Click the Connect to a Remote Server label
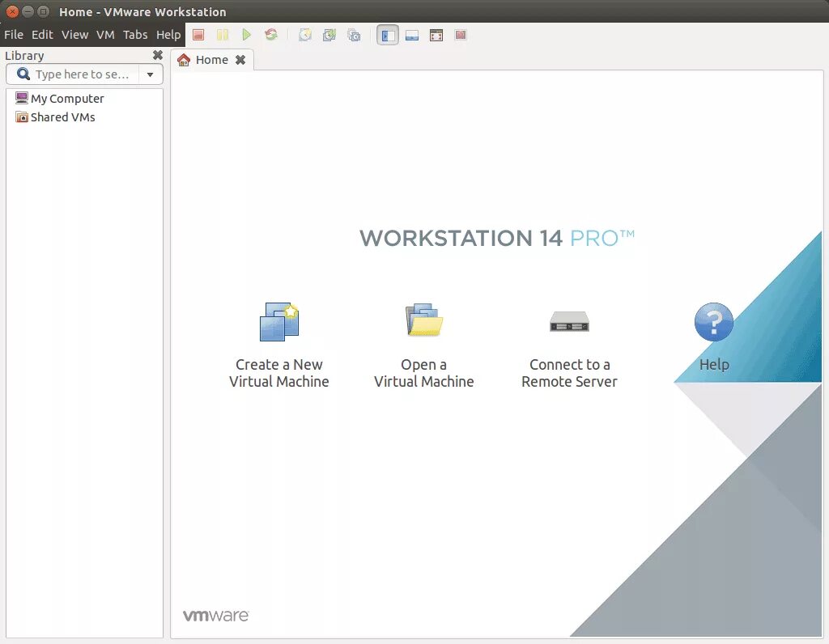This screenshot has width=829, height=644. (569, 373)
